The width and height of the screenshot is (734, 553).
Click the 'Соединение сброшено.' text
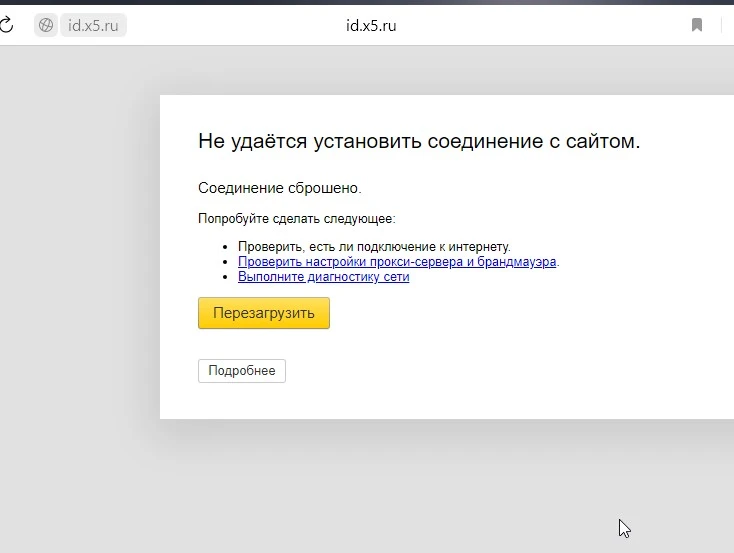click(279, 188)
